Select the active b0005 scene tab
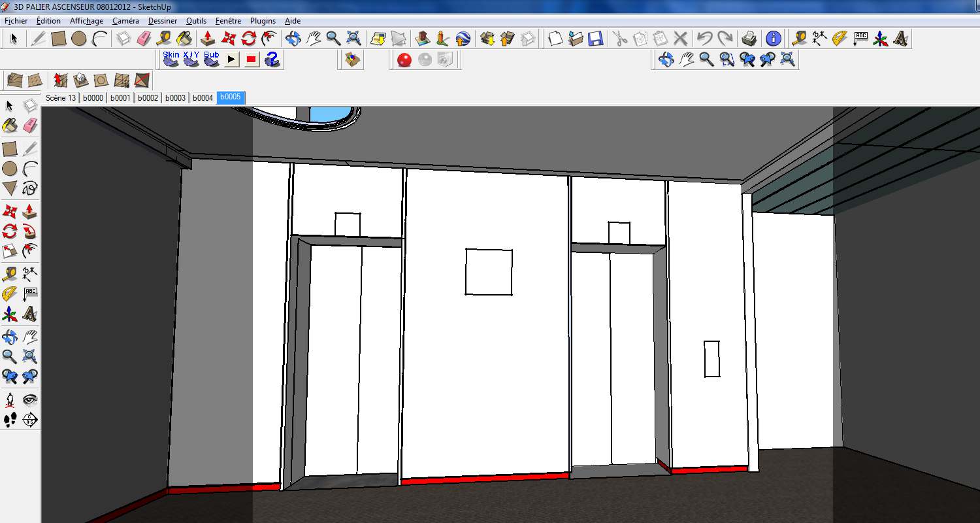 [x=231, y=97]
